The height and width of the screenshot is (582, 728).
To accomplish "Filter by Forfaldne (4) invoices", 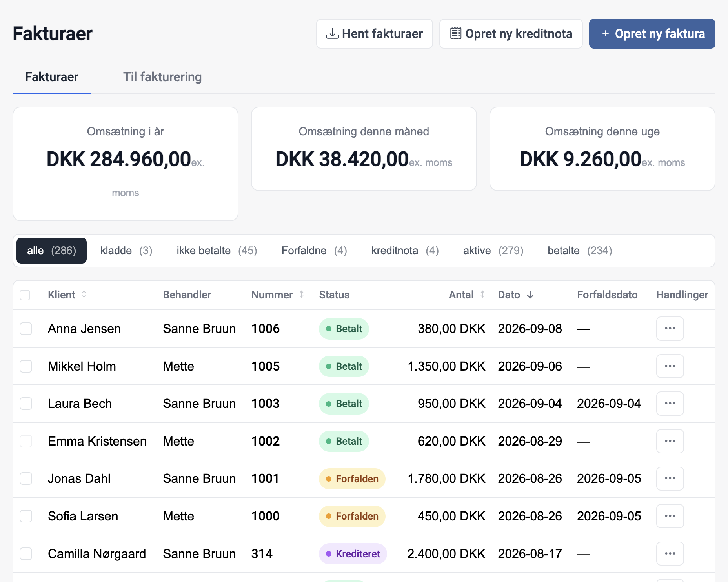I will click(314, 251).
